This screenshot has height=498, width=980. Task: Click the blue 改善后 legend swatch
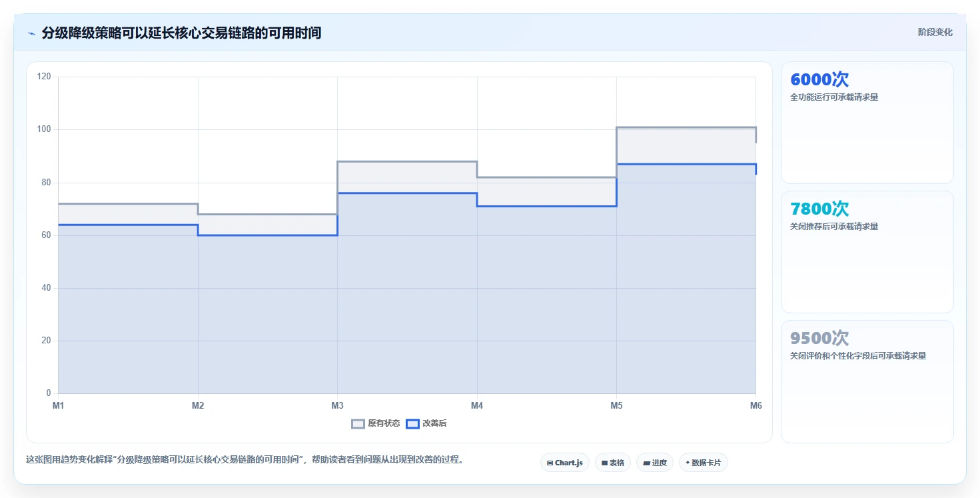412,423
